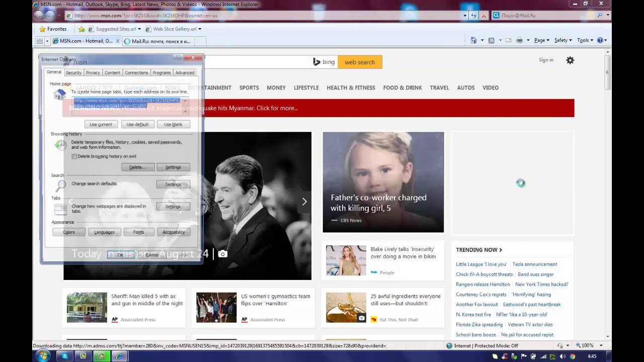Expand the Print options dropdown arrow
Image resolution: width=644 pixels, height=362 pixels.
pos(528,40)
